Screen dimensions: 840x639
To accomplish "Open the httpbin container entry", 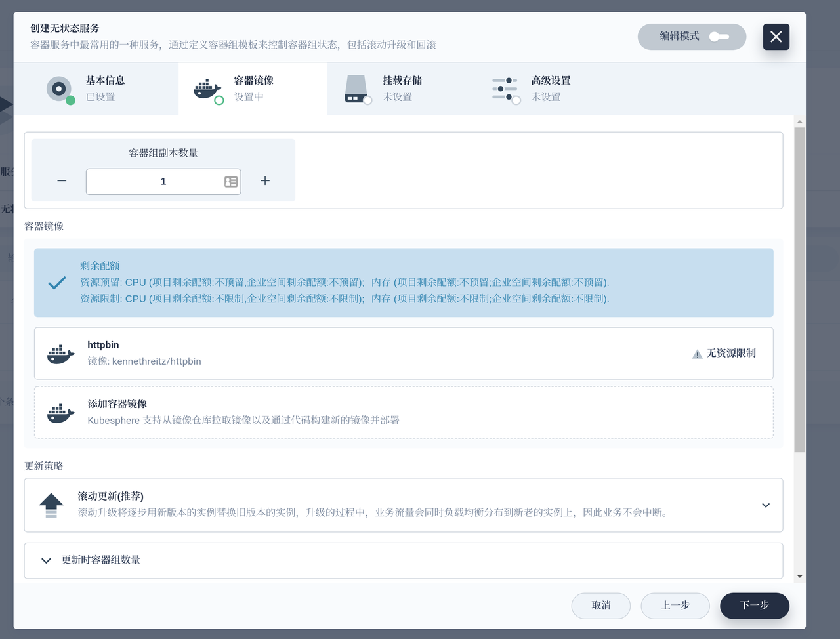I will 404,353.
